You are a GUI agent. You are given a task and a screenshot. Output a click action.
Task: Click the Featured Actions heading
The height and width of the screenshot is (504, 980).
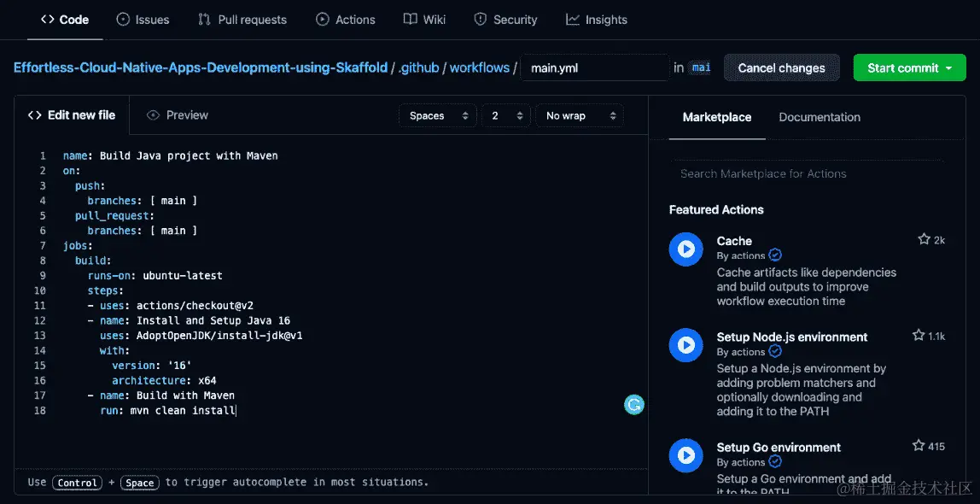click(716, 209)
